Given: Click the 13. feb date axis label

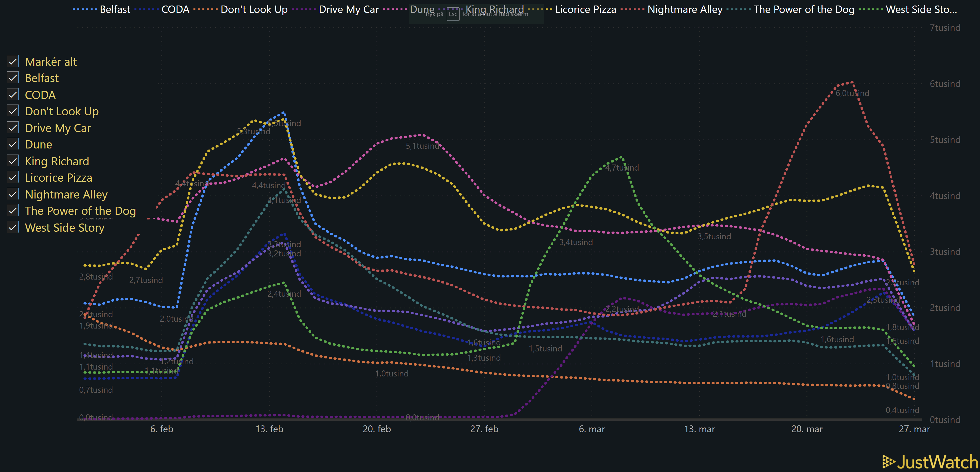Looking at the screenshot, I should (x=269, y=429).
